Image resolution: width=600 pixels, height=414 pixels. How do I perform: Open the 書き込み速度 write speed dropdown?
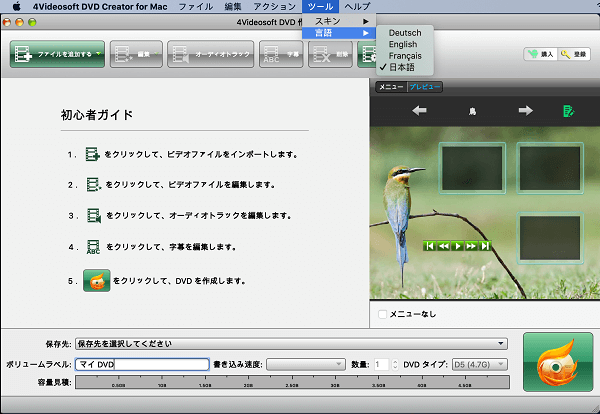click(309, 364)
